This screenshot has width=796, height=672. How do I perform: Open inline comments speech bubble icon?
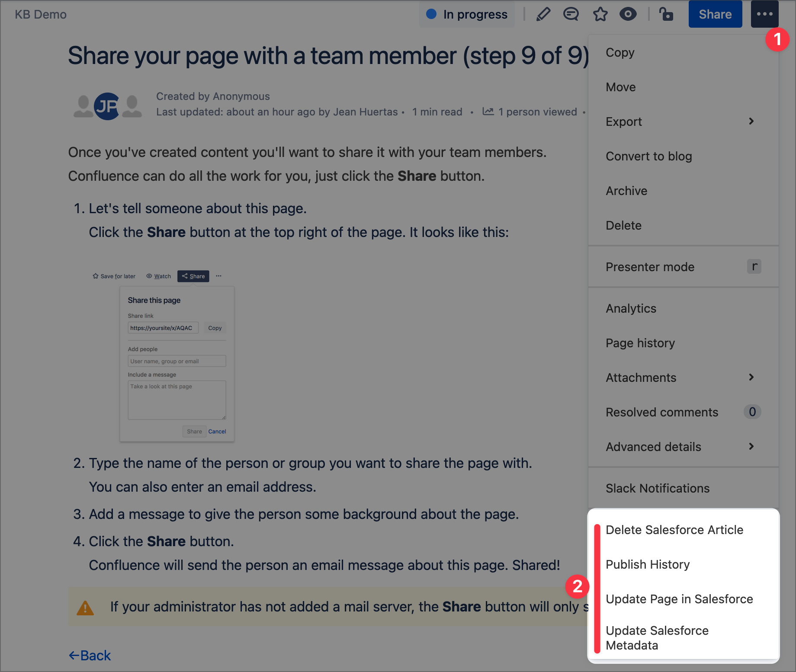pyautogui.click(x=571, y=14)
